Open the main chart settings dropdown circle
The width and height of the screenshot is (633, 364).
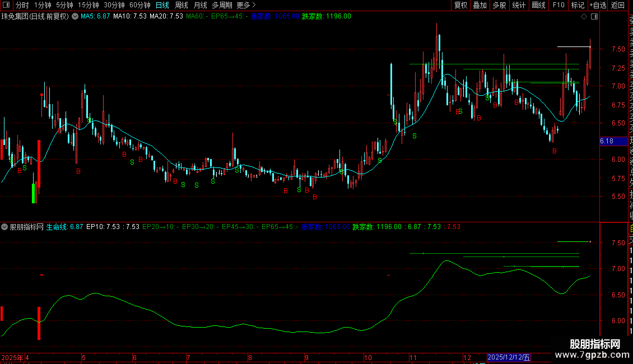click(75, 17)
